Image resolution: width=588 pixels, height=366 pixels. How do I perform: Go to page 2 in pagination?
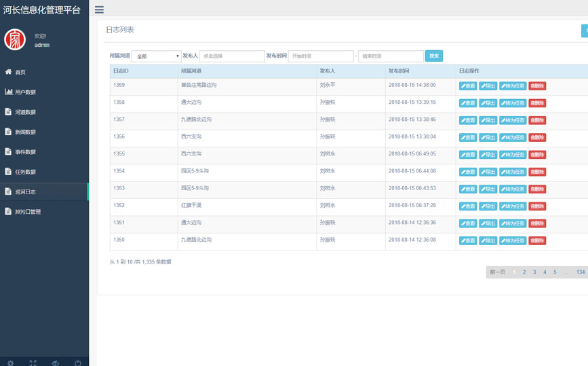pyautogui.click(x=524, y=272)
